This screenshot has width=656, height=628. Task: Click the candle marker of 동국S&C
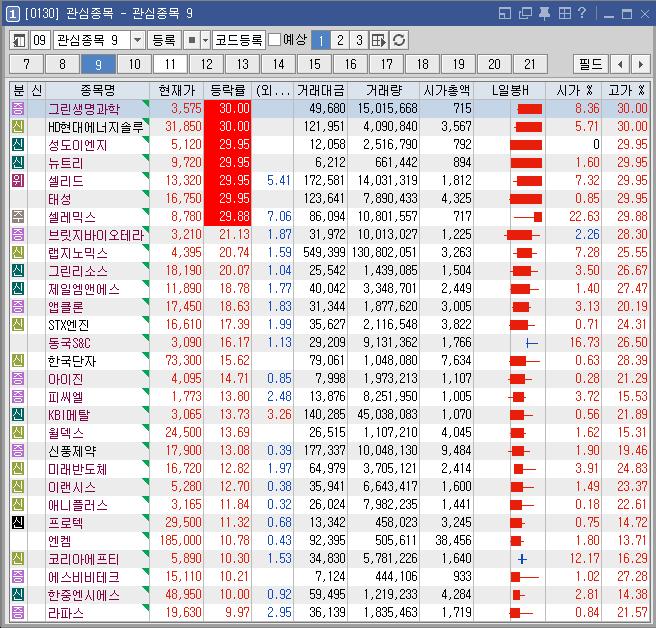click(x=531, y=343)
